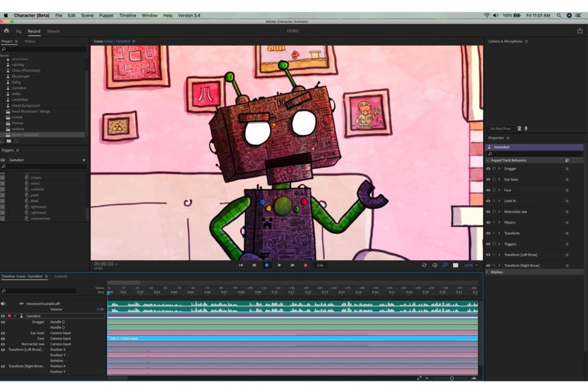This screenshot has height=392, width=588.
Task: Switch to the Stream mode tab
Action: [53, 31]
